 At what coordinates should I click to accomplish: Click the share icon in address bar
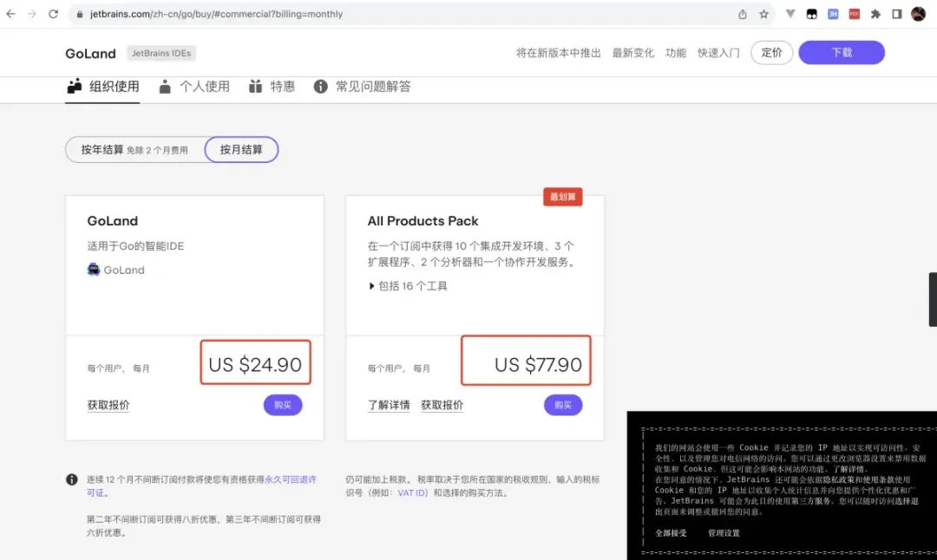[x=742, y=14]
